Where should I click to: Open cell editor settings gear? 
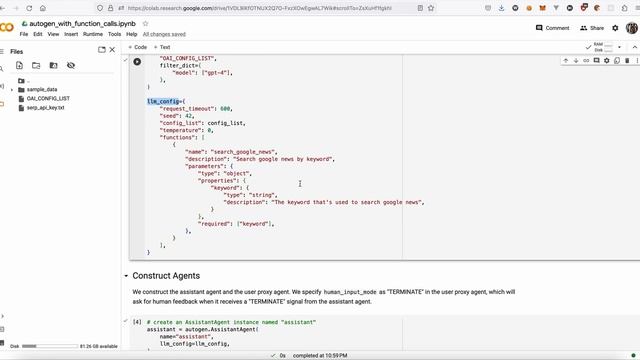tap(607, 60)
